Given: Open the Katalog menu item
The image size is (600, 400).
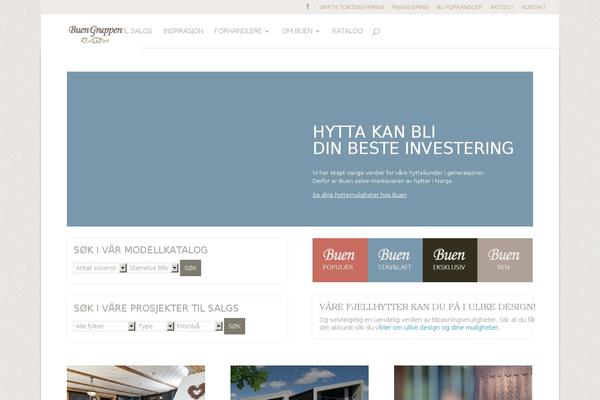Looking at the screenshot, I should [347, 31].
